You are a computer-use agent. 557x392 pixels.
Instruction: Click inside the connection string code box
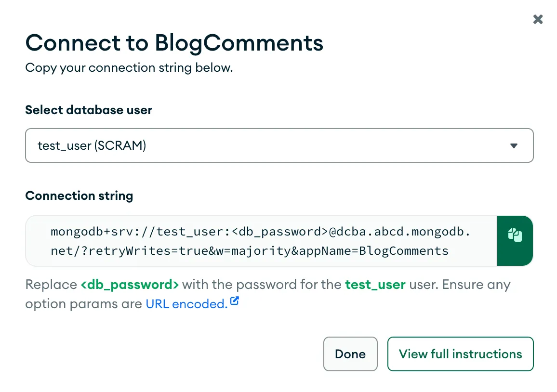(x=261, y=241)
